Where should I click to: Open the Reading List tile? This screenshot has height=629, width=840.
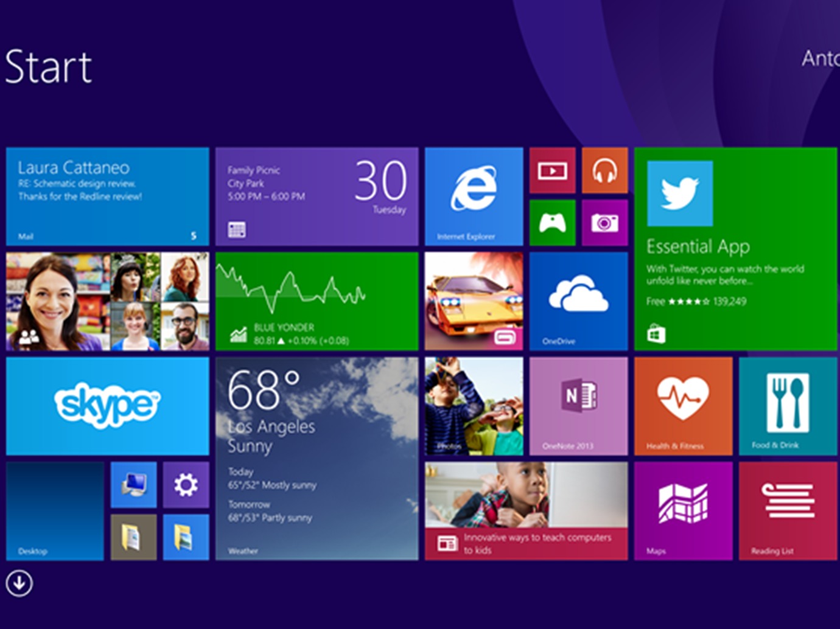788,510
